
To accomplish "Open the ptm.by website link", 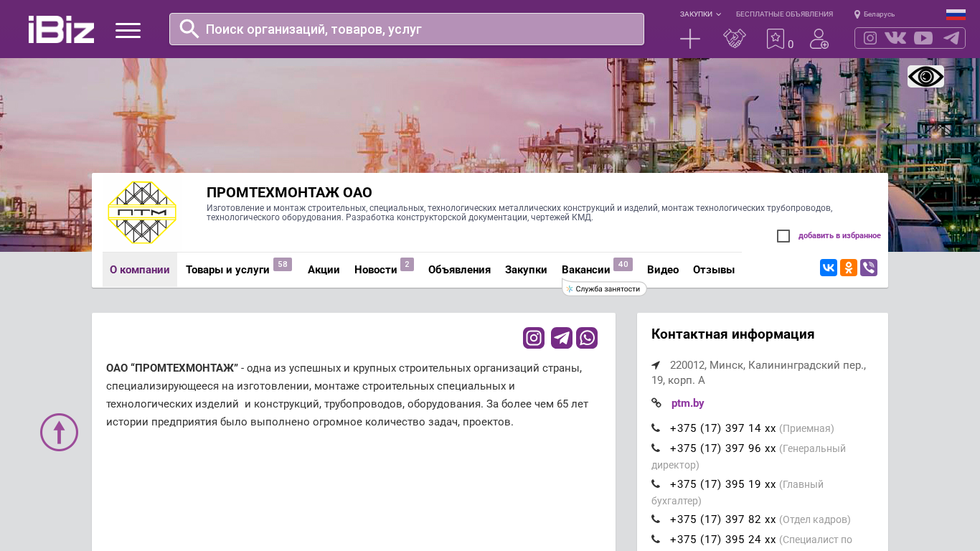I will tap(687, 403).
